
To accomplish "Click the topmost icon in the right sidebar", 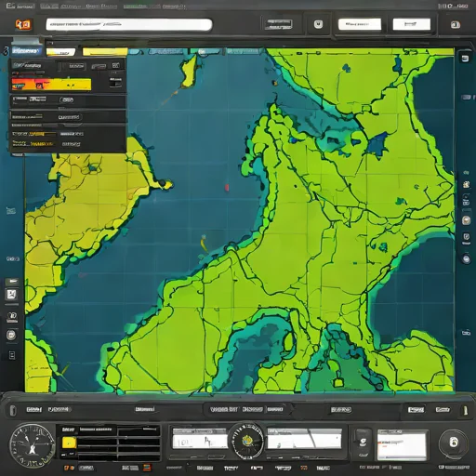I will pyautogui.click(x=465, y=59).
